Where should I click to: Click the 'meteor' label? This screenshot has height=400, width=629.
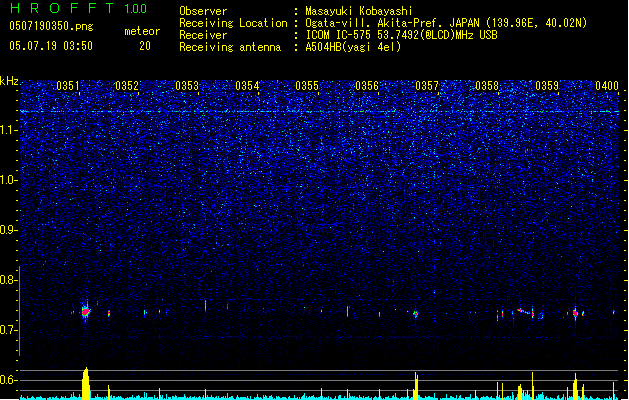pyautogui.click(x=142, y=31)
